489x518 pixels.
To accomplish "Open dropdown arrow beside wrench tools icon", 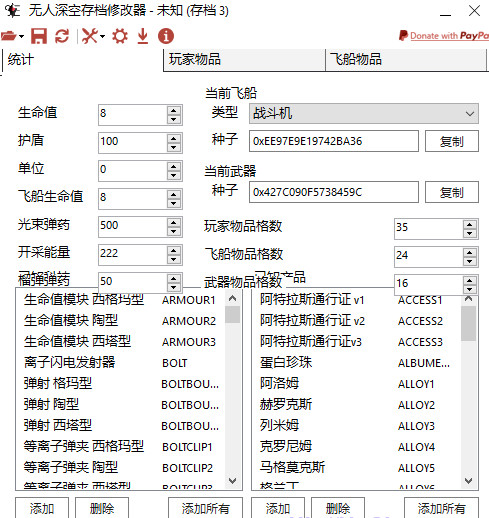I will pos(102,36).
